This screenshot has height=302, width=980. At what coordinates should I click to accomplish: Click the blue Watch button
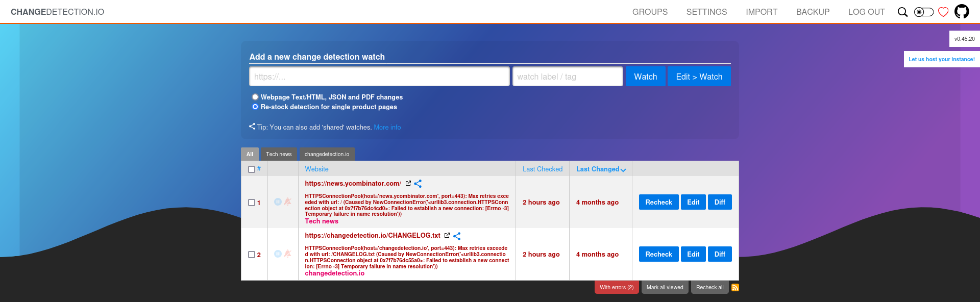point(645,77)
